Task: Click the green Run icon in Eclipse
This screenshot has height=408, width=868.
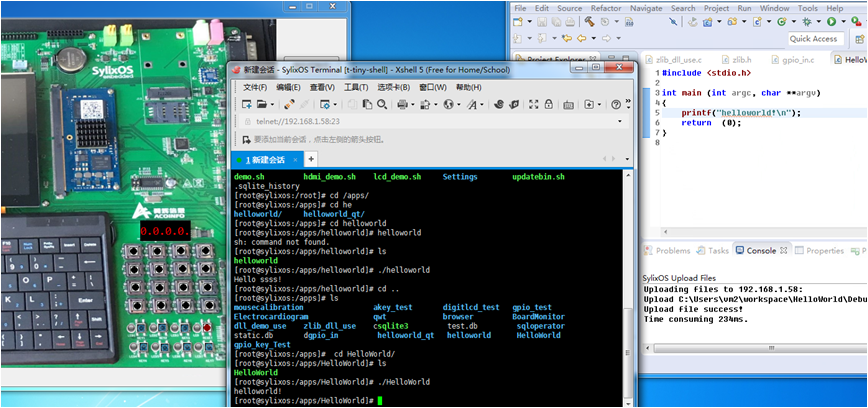Action: 831,22
